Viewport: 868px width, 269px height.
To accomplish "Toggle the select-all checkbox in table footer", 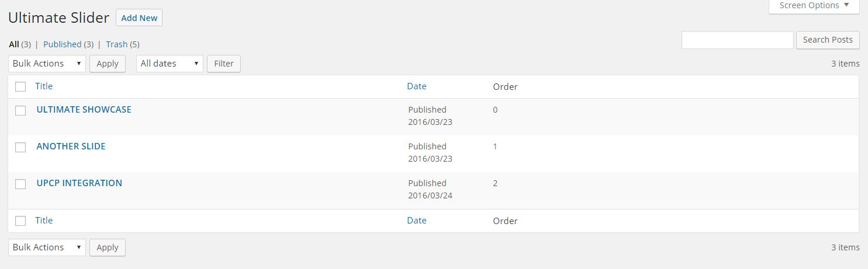I will pos(20,221).
